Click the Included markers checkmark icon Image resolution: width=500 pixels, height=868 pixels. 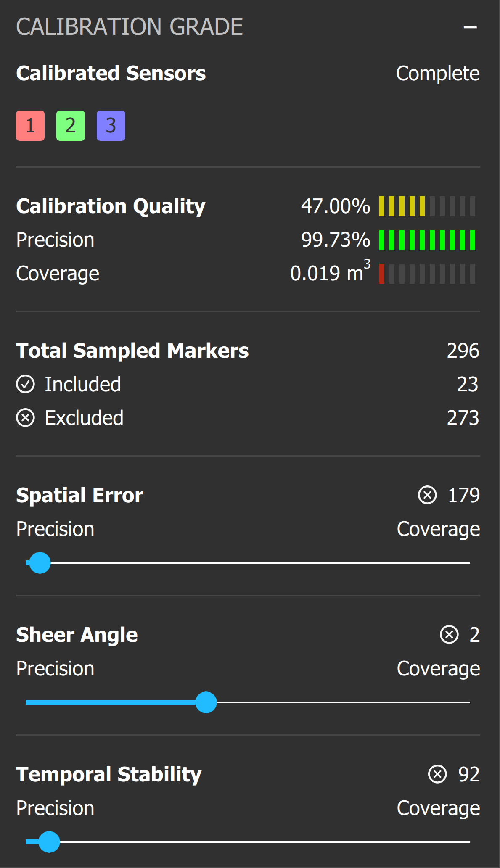tap(26, 384)
